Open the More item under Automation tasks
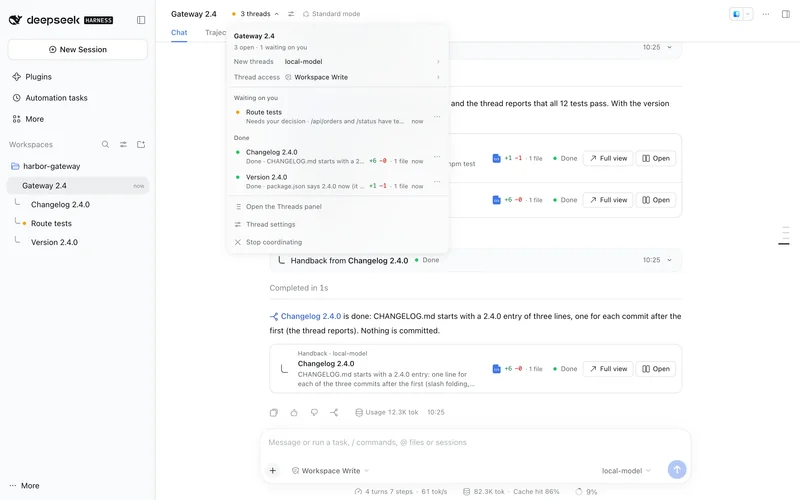The image size is (800, 500). pos(28,119)
